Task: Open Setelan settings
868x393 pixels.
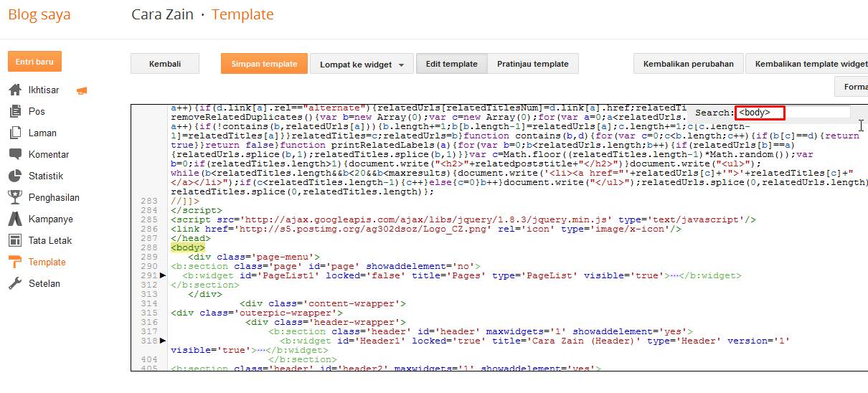Action: click(x=44, y=284)
